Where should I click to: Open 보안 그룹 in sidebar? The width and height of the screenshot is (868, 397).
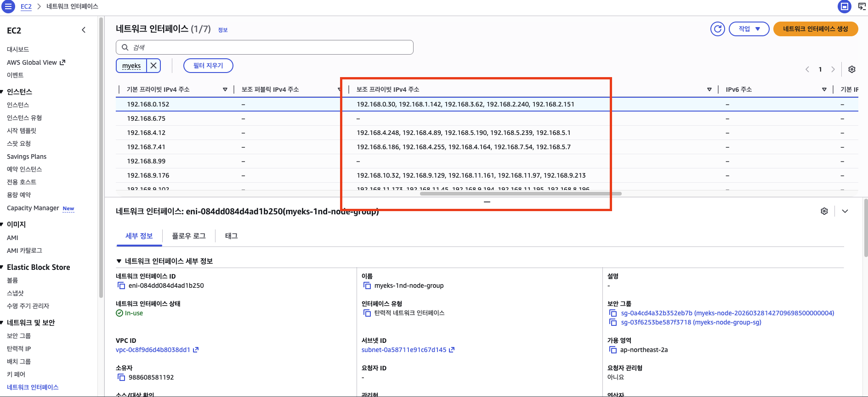point(19,336)
